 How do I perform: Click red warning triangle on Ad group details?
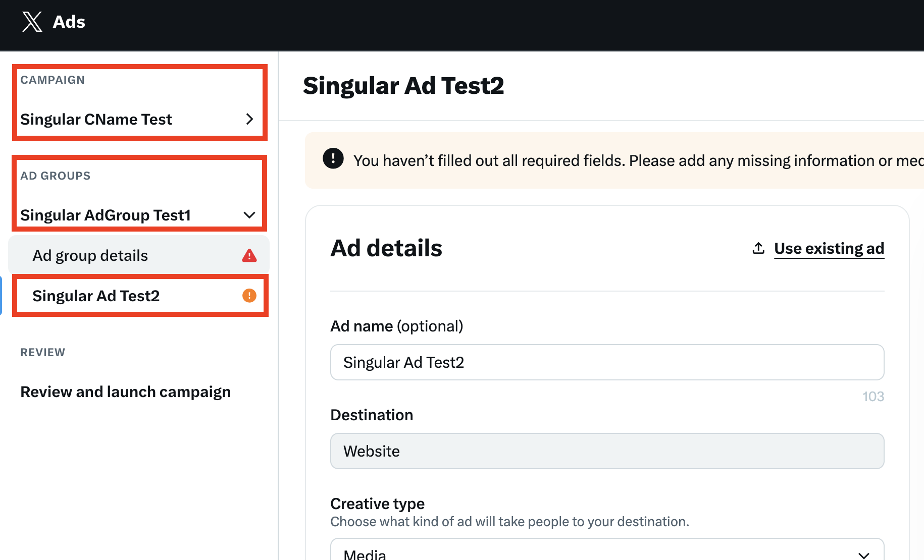[x=249, y=255]
